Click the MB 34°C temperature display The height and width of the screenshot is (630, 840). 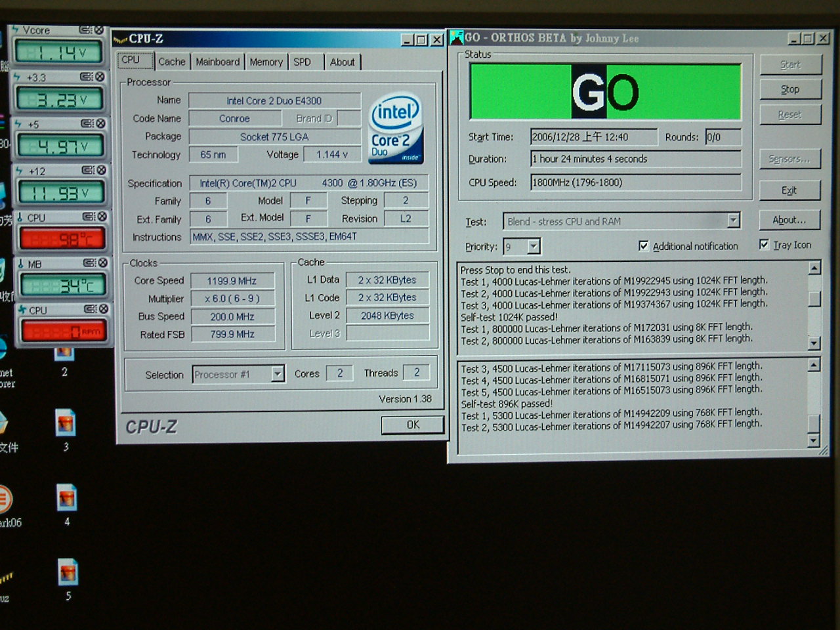[x=64, y=285]
